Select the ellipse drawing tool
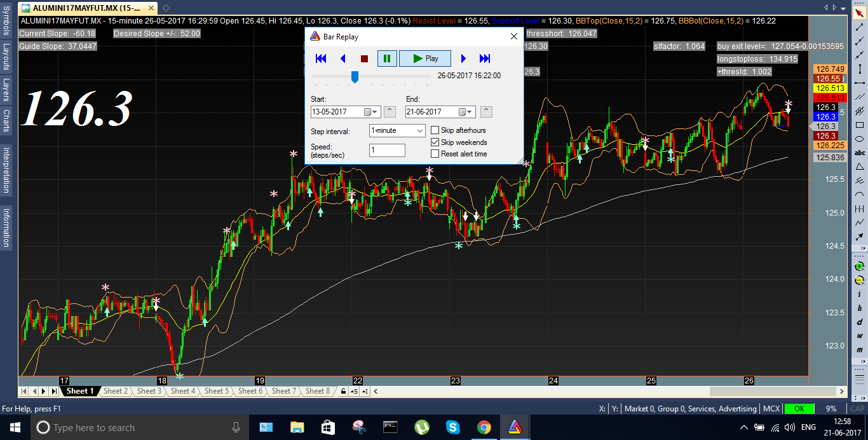This screenshot has height=440, width=868. pos(860,139)
